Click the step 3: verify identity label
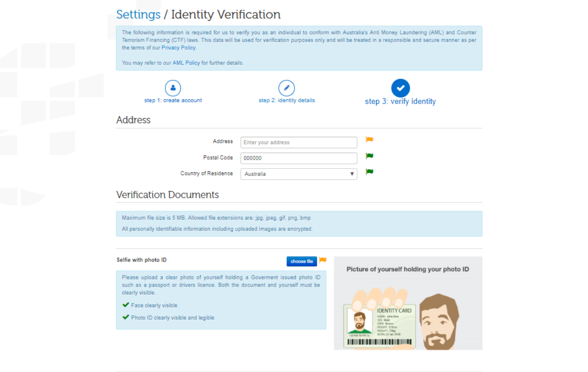 tap(400, 101)
